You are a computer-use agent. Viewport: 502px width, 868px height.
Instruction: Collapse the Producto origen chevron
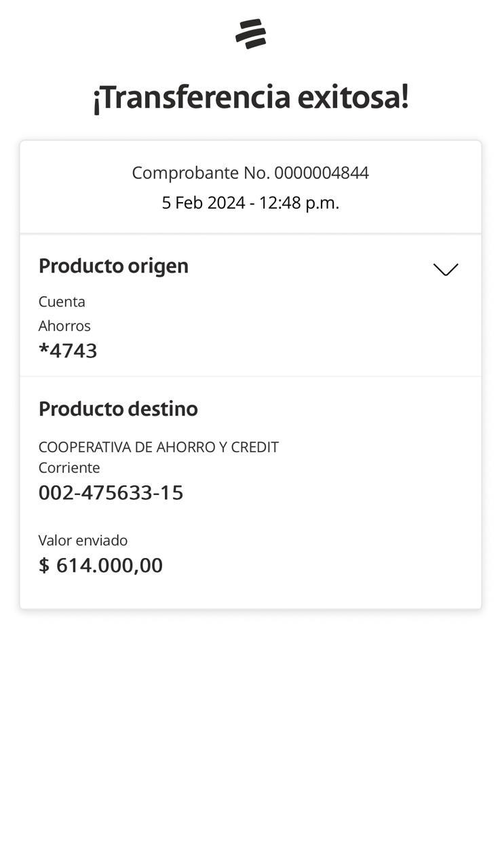(446, 269)
